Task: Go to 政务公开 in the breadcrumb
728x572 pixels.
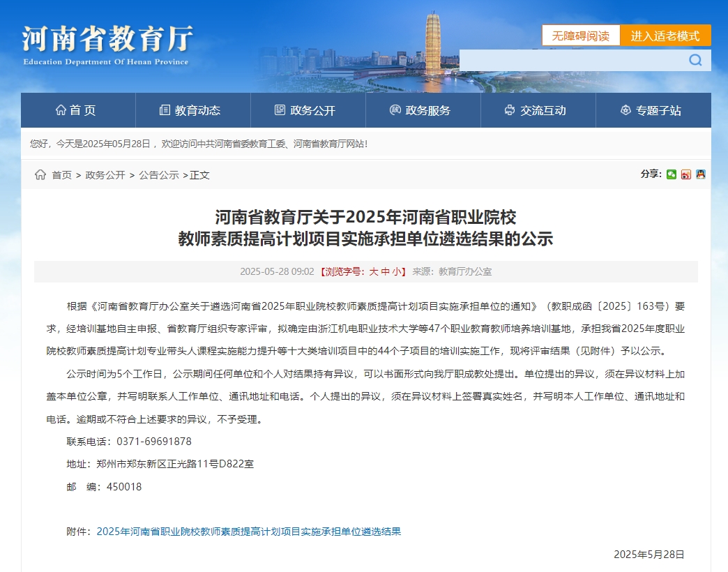Action: (105, 175)
